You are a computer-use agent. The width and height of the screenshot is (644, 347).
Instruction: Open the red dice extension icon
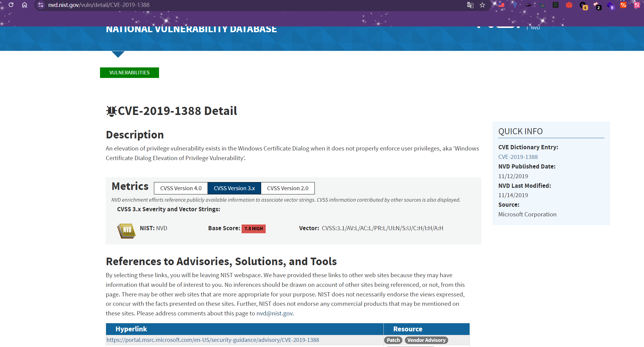pyautogui.click(x=569, y=5)
